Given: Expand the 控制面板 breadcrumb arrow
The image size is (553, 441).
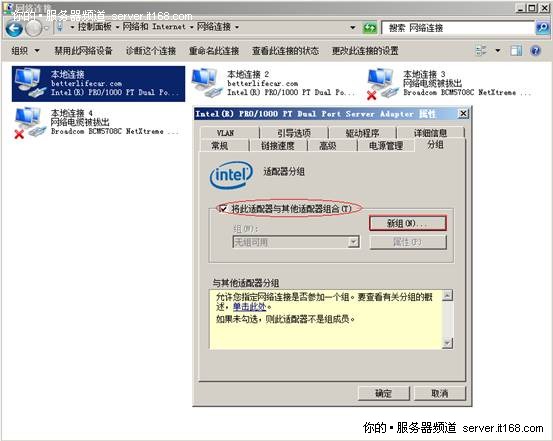Looking at the screenshot, I should [x=117, y=27].
